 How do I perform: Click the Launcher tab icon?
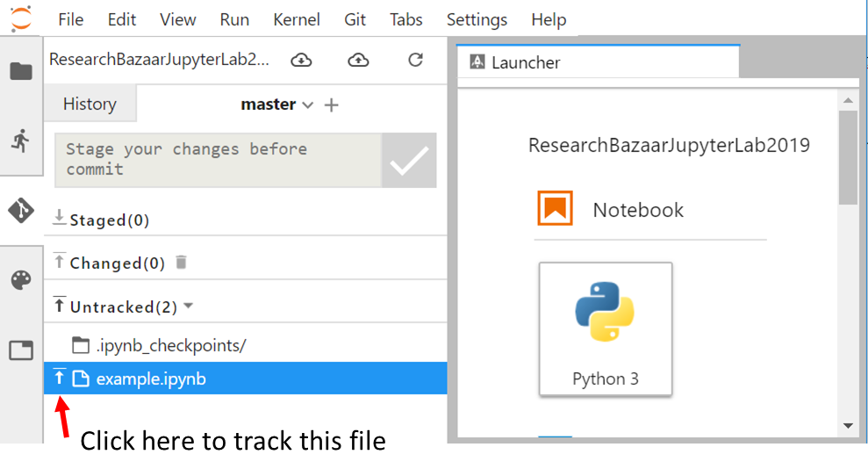[x=477, y=61]
